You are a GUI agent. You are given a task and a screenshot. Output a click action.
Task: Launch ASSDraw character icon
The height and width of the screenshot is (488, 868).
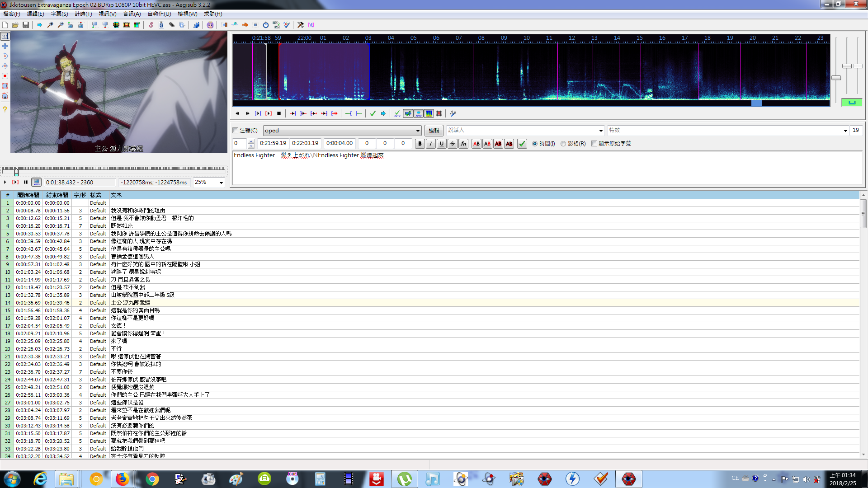(x=210, y=25)
